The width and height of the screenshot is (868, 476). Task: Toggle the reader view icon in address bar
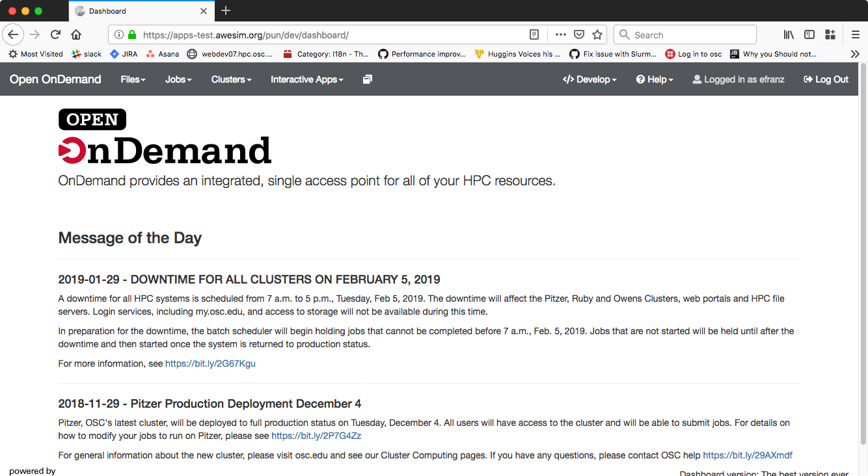click(x=534, y=35)
